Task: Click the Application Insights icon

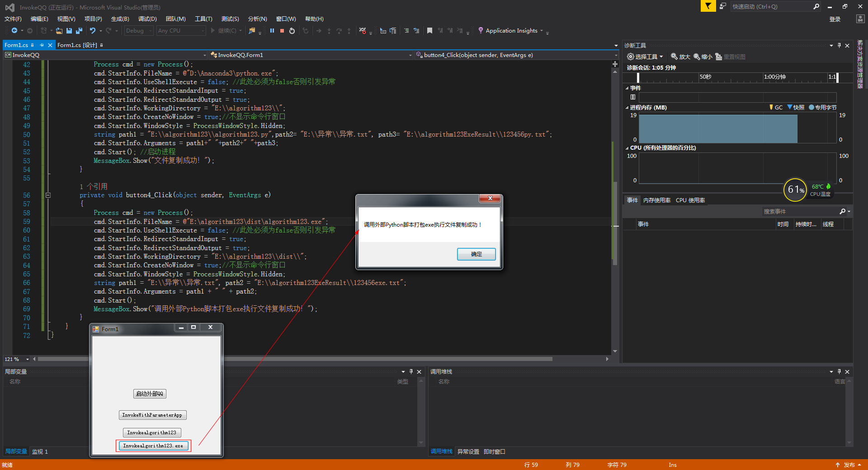Action: pyautogui.click(x=481, y=30)
